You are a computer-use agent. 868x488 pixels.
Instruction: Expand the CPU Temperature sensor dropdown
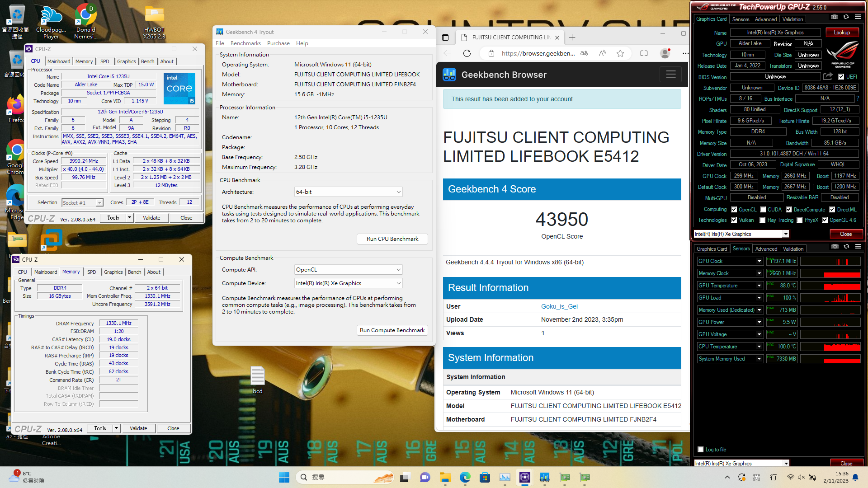click(759, 347)
